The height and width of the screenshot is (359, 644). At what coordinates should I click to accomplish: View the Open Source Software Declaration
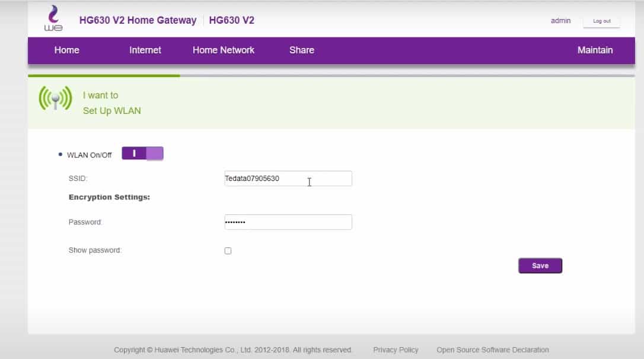click(492, 350)
